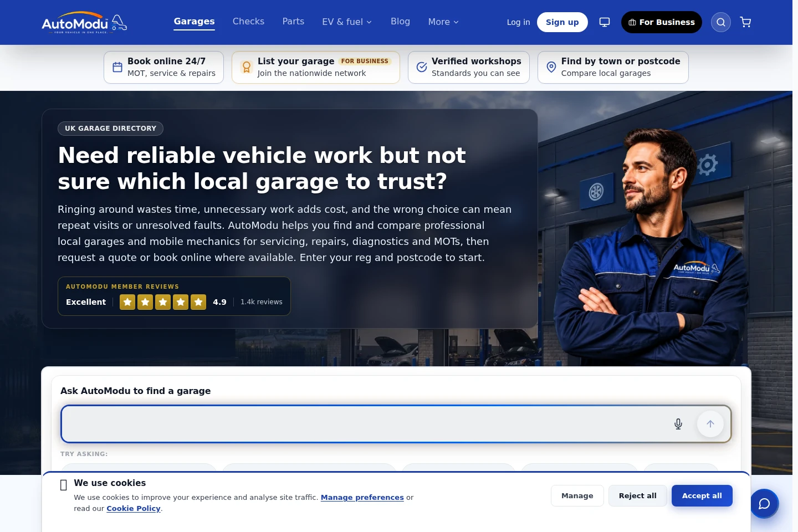This screenshot has width=798, height=532.
Task: Click the 1.4k reviews text
Action: [262, 302]
